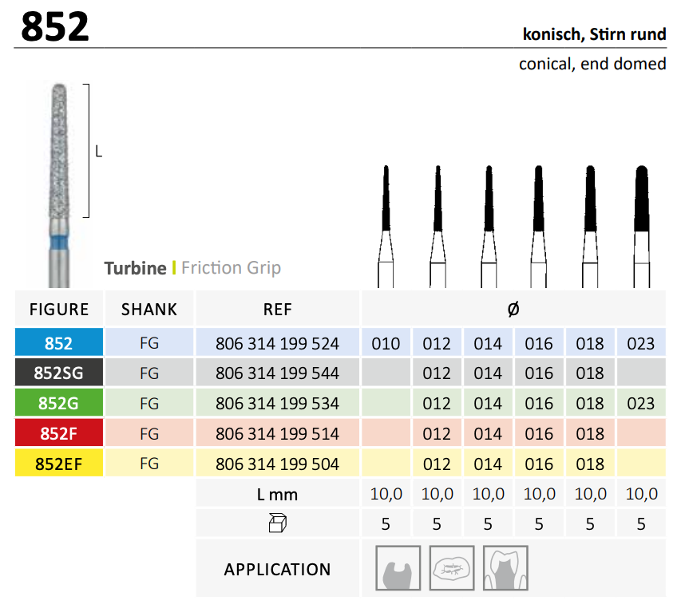This screenshot has height=616, width=685.
Task: Select the bur silhouette above size 012
Action: 438,226
